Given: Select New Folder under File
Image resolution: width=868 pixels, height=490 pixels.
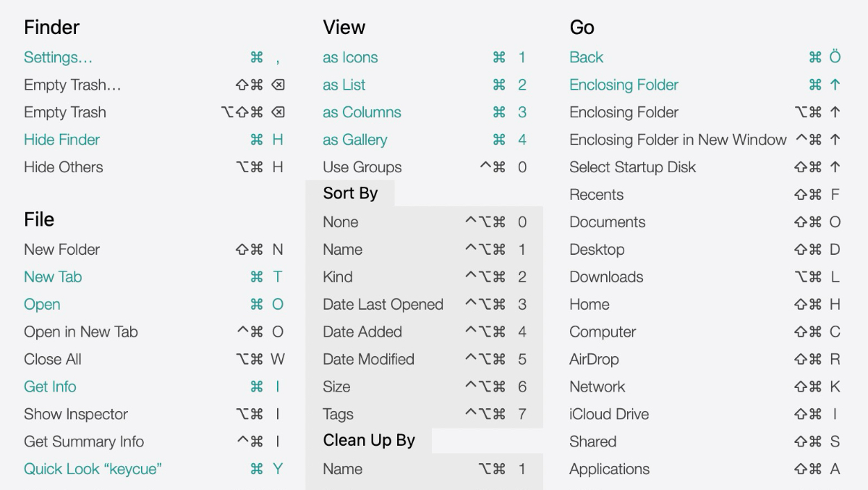Looking at the screenshot, I should click(61, 250).
